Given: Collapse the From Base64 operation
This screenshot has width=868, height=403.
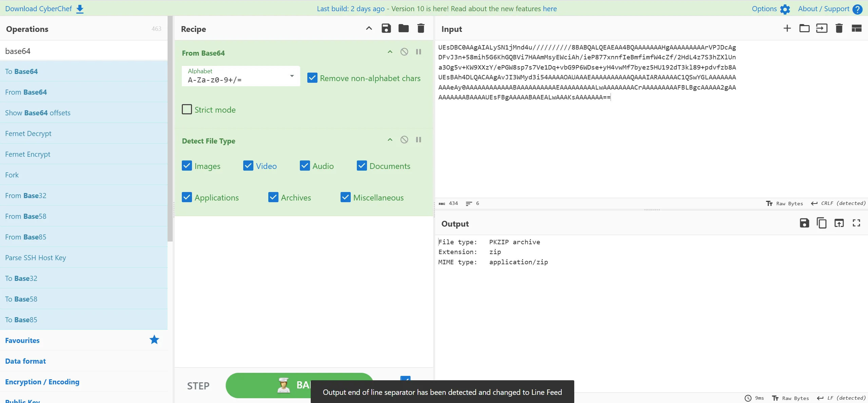Looking at the screenshot, I should coord(390,52).
